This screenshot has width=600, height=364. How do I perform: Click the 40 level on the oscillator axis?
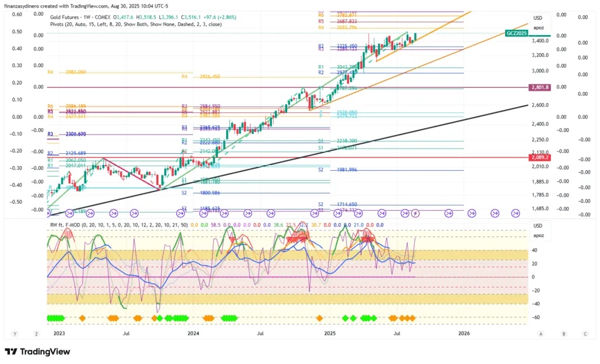pos(534,250)
